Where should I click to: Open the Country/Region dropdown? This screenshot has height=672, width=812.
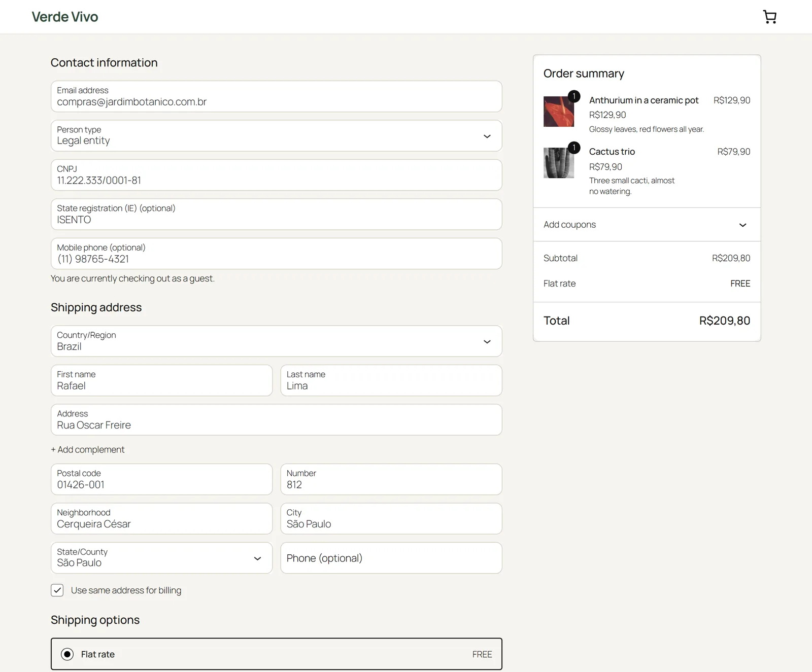point(277,341)
